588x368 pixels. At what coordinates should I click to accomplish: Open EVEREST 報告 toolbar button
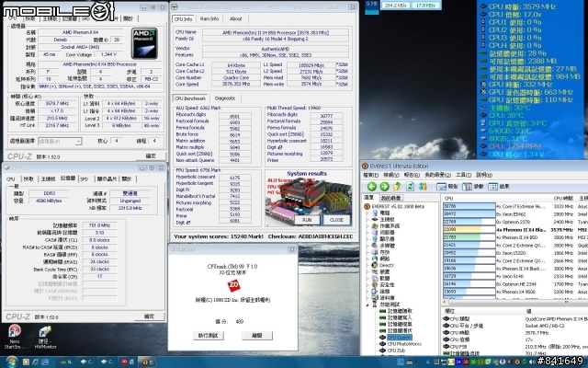(447, 186)
